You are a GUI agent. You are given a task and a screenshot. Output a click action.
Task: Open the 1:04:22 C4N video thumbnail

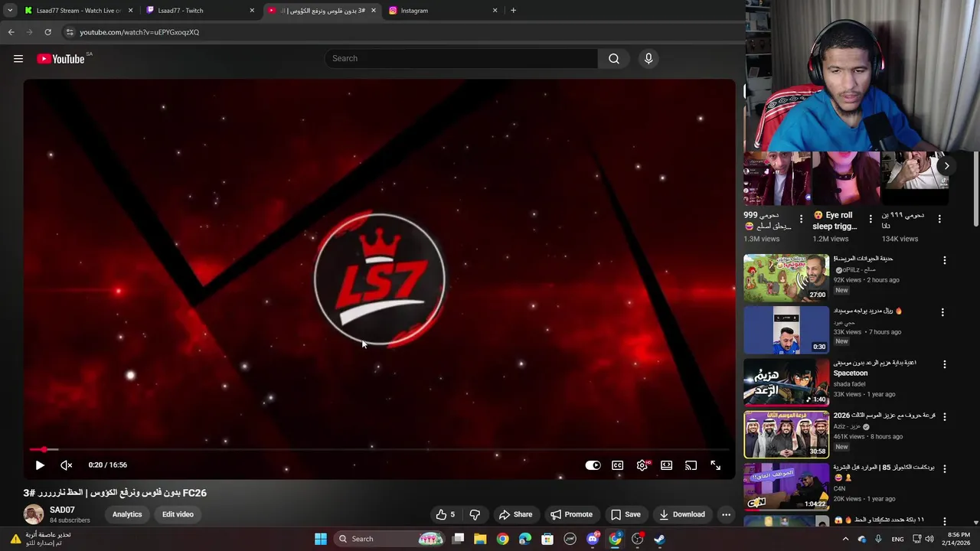(786, 486)
